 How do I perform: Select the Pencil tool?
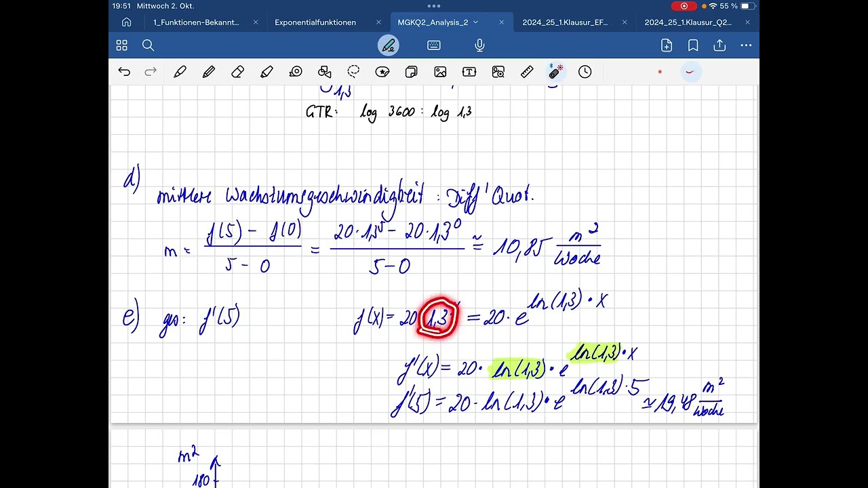tap(209, 72)
